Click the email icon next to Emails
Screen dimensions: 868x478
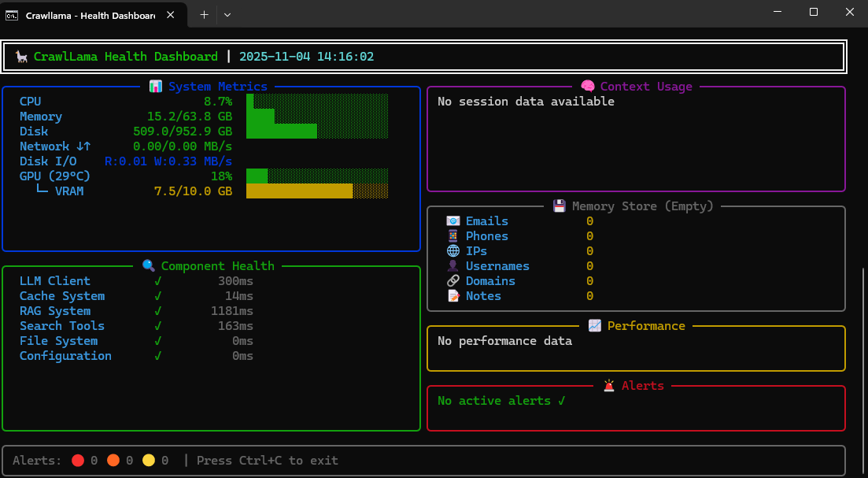453,220
